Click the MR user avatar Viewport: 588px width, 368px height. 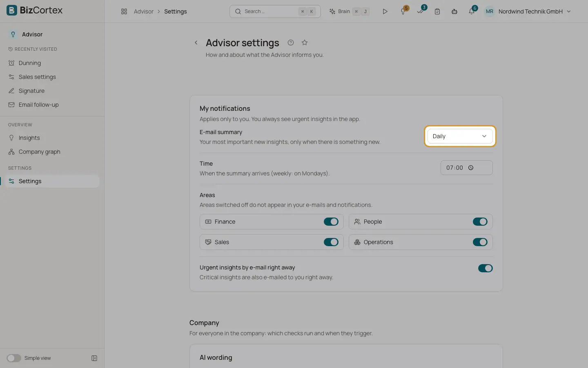coord(490,11)
